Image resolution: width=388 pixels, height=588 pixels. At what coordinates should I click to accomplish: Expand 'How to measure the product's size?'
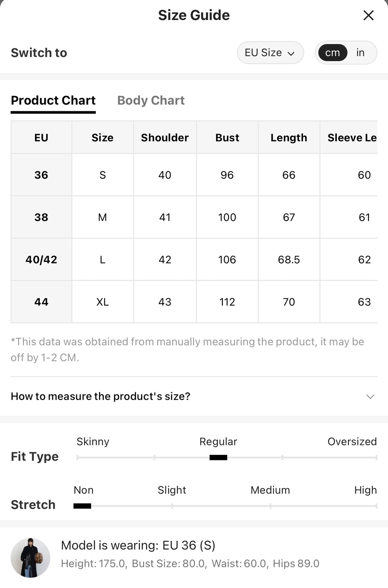[194, 396]
